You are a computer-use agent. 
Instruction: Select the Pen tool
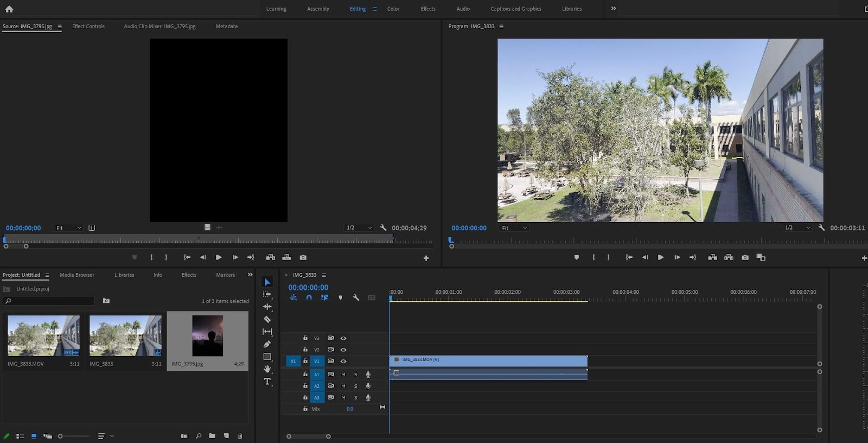267,344
